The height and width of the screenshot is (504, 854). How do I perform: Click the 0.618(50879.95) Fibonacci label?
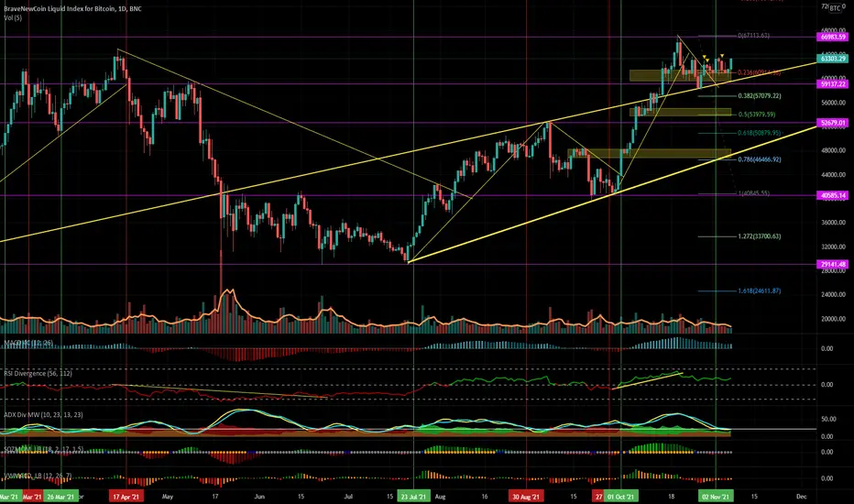[x=760, y=133]
